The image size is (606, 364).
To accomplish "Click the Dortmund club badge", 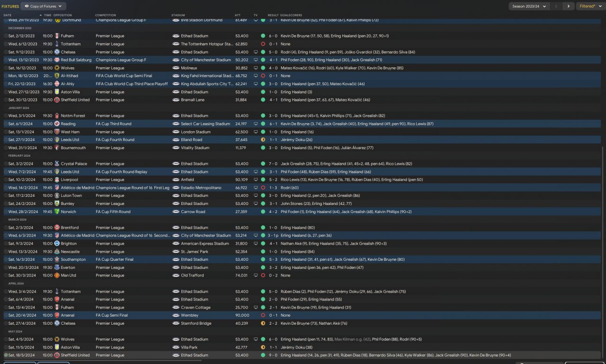I will (57, 20).
